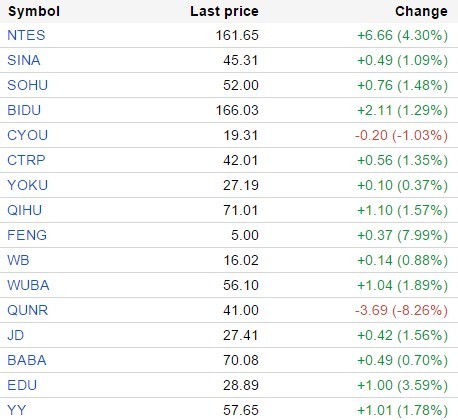Image resolution: width=458 pixels, height=420 pixels.
Task: Open the NTES stock symbol link
Action: coord(26,35)
